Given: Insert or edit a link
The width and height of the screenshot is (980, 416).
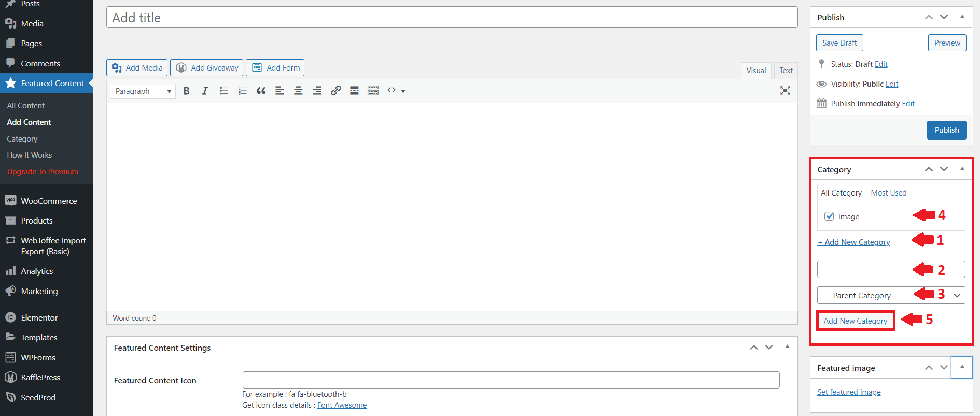Looking at the screenshot, I should [335, 91].
